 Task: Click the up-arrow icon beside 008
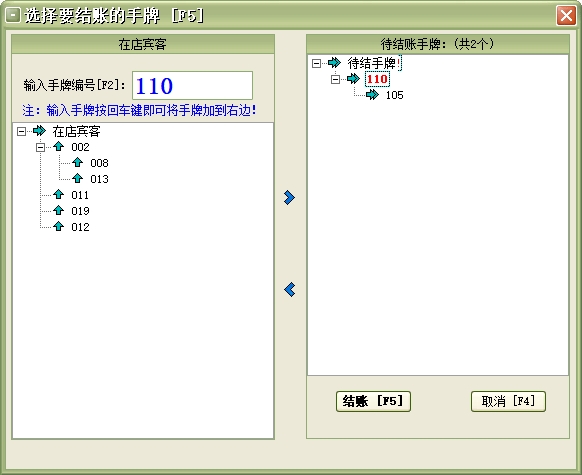[x=77, y=163]
